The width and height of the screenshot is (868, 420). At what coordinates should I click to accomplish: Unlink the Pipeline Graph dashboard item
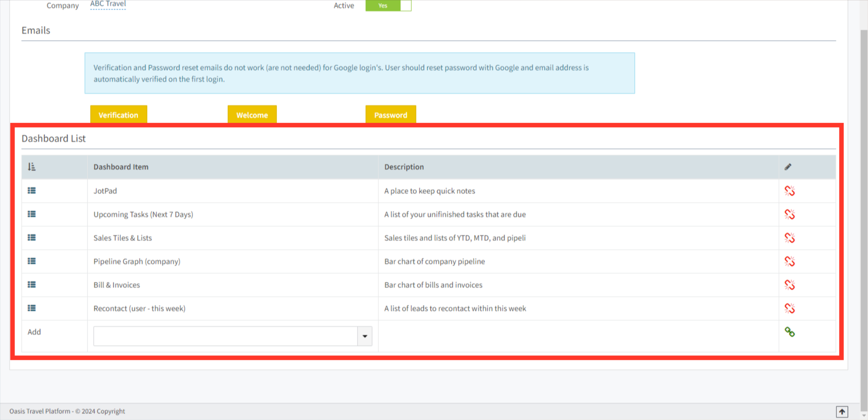click(x=790, y=261)
